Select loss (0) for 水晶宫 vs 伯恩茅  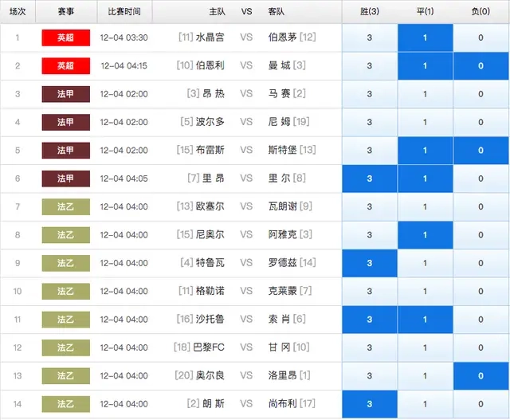tap(481, 37)
